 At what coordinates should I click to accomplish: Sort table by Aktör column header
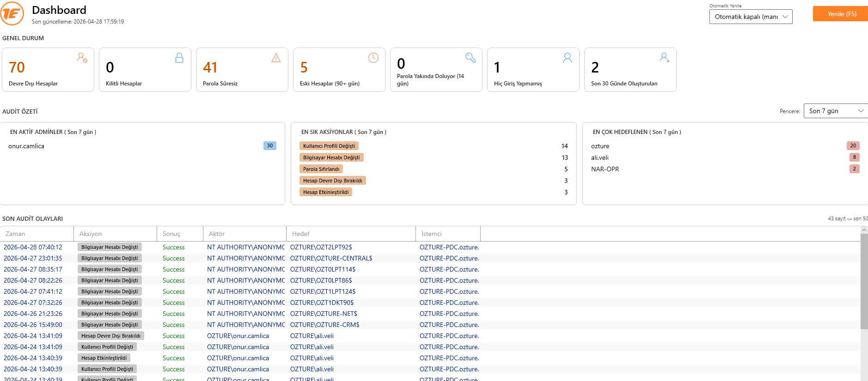pos(245,234)
